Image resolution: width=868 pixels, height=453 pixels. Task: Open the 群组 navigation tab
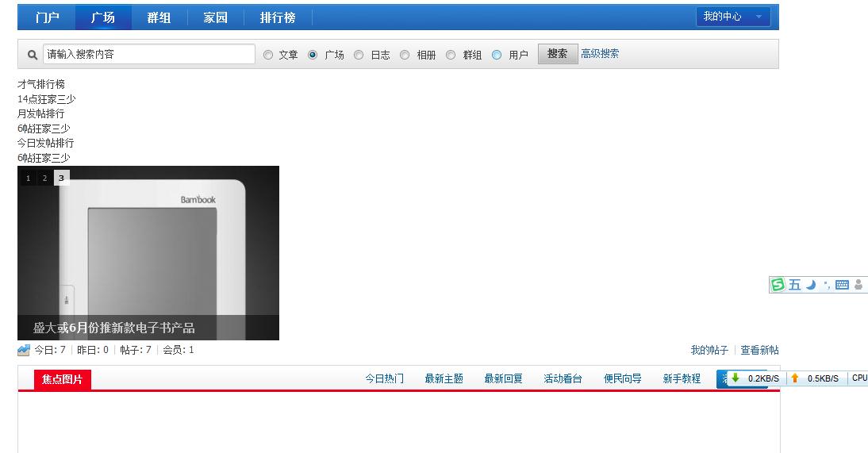[159, 17]
